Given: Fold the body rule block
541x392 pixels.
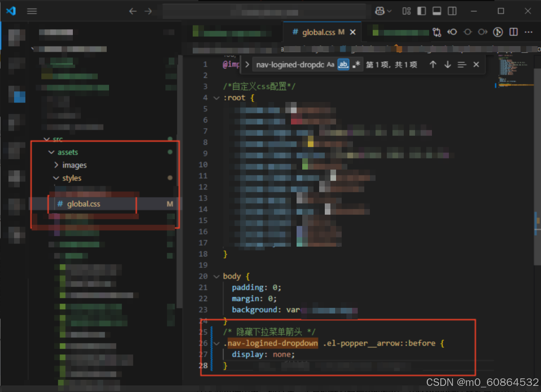Looking at the screenshot, I should pyautogui.click(x=216, y=276).
